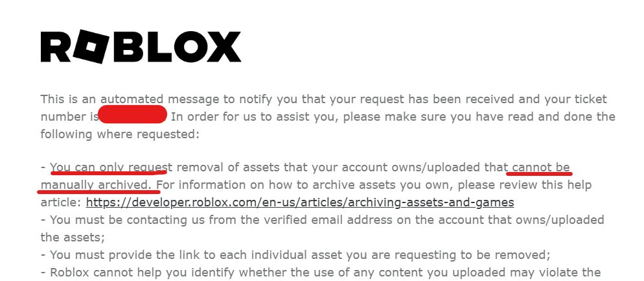Click the tilted square O in the logo

coord(91,47)
